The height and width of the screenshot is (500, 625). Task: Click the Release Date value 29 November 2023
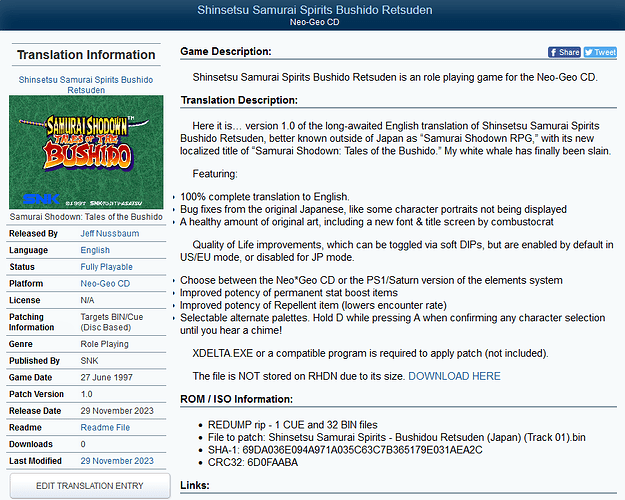117,411
